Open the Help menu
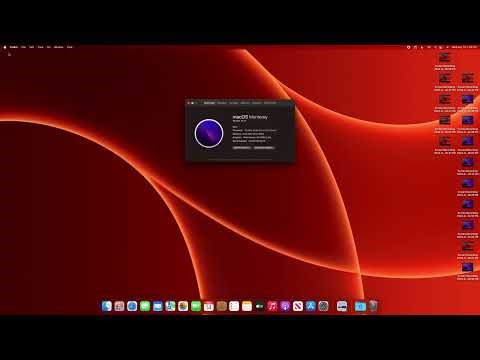The width and height of the screenshot is (480, 360). pos(70,47)
